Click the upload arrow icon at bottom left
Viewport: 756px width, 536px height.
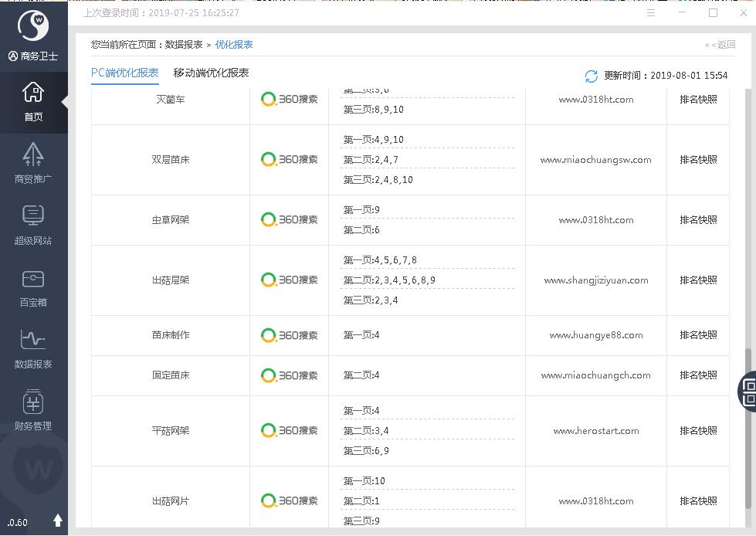[57, 521]
